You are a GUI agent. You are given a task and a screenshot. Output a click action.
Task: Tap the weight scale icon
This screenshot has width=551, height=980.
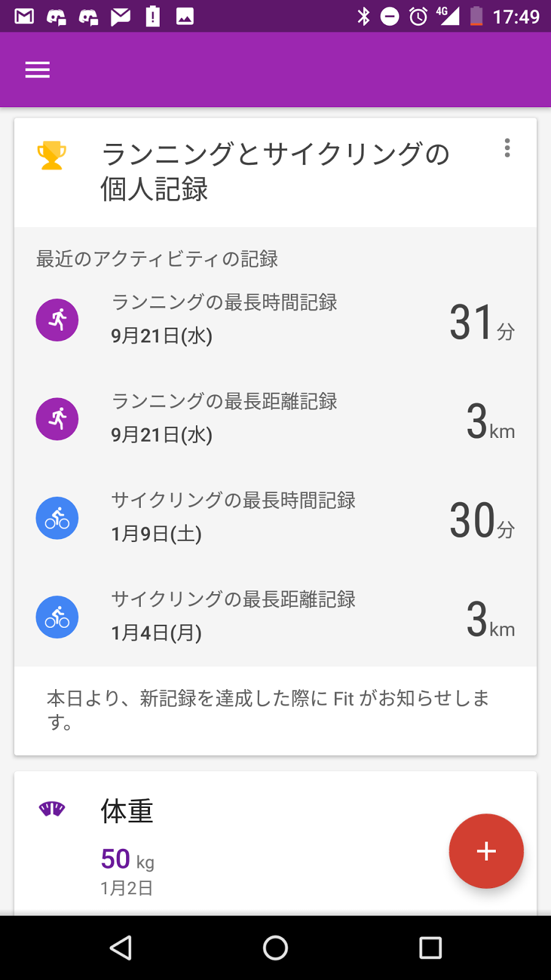52,809
